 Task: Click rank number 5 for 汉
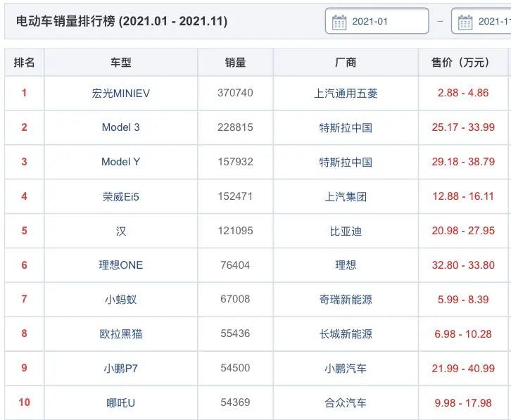pyautogui.click(x=24, y=231)
